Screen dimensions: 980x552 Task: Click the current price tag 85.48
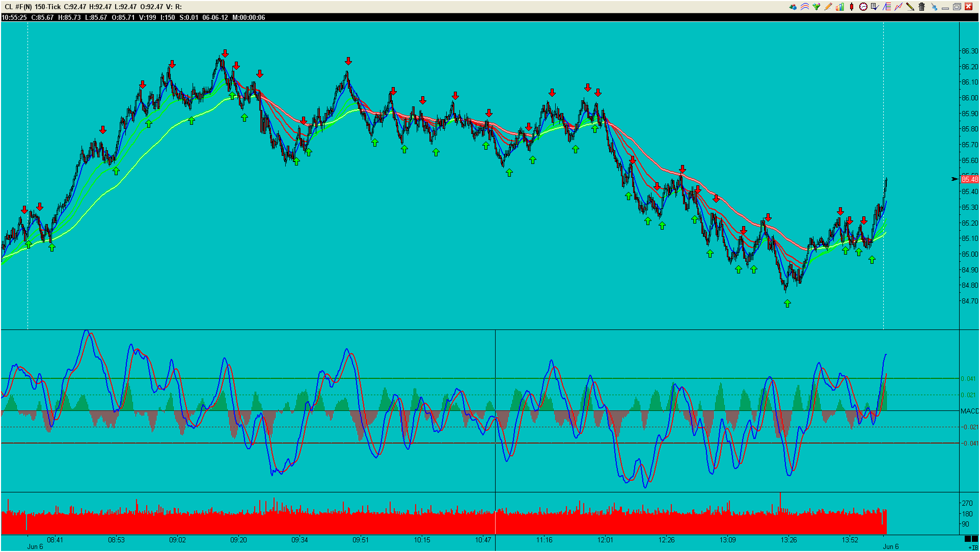click(969, 179)
